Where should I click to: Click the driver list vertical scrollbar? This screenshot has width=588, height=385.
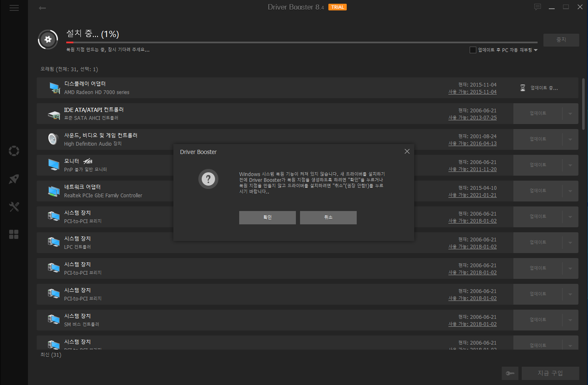pyautogui.click(x=583, y=104)
